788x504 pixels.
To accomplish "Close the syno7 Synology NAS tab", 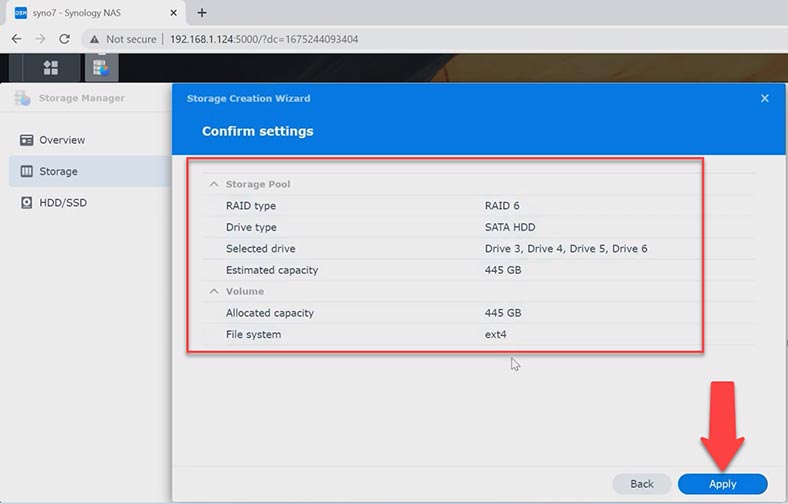I will (x=173, y=13).
